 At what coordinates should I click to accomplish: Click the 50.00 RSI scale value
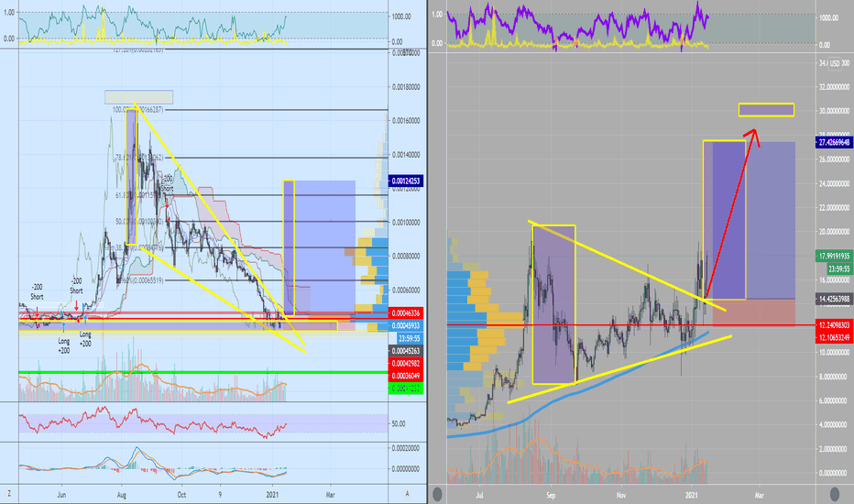click(x=398, y=423)
